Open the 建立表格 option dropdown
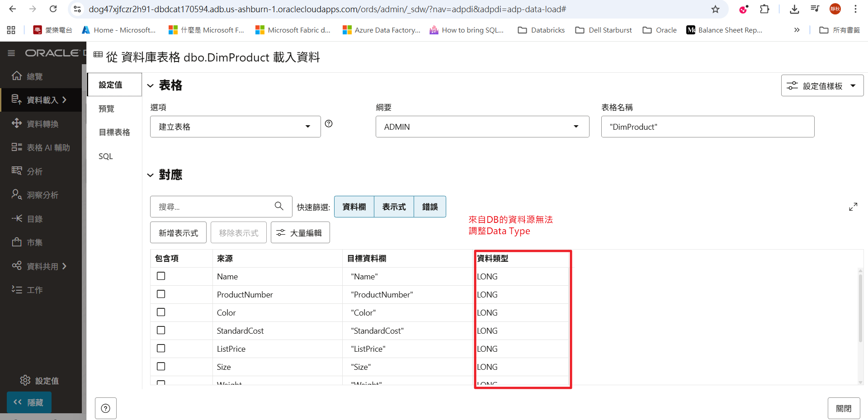 pyautogui.click(x=235, y=127)
